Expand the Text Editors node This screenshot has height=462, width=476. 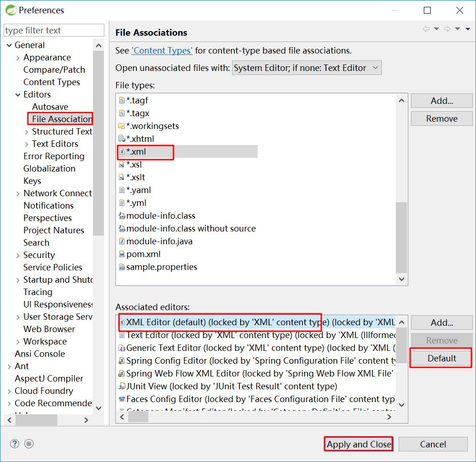tap(27, 144)
